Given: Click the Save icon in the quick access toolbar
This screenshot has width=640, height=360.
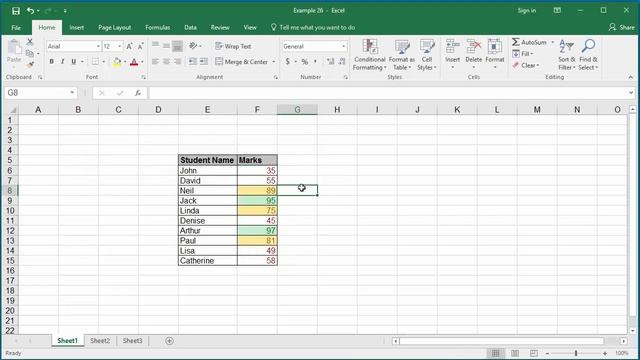Looking at the screenshot, I should click(16, 11).
